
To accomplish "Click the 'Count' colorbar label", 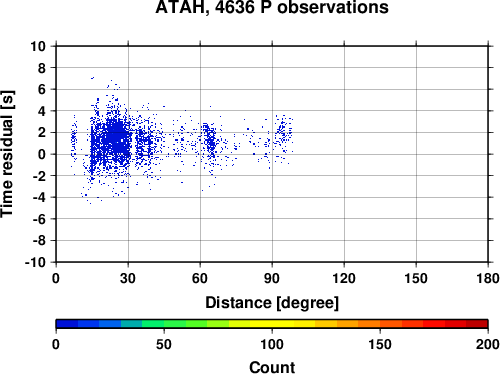I will tap(272, 367).
